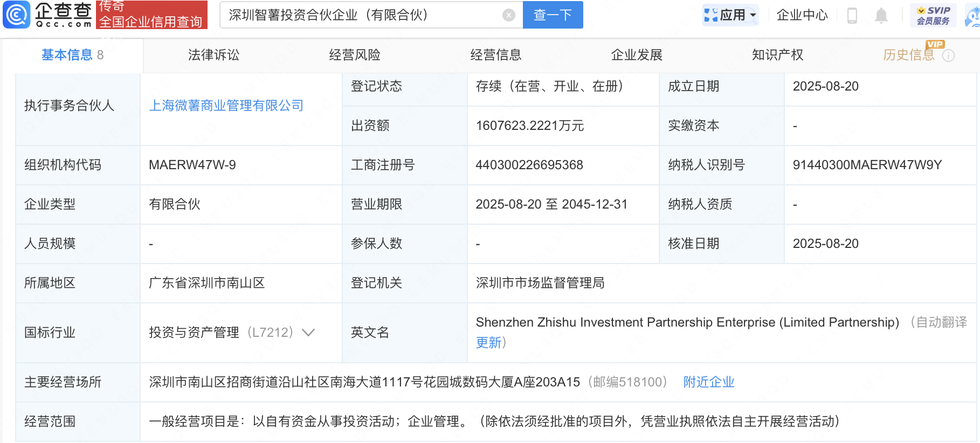Select the tax ID 91440300MAERW47W9Y
This screenshot has height=443, width=980.
tap(867, 165)
